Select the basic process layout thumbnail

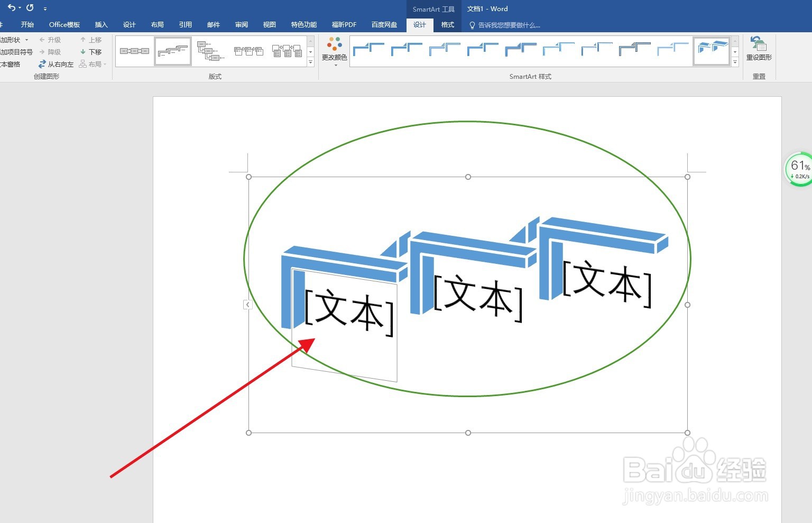[x=134, y=51]
